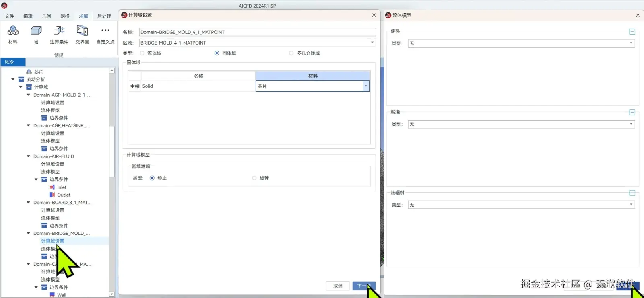Select 计算域设置 under Domain-BOARD_3_1
Image resolution: width=644 pixels, height=298 pixels.
click(x=53, y=210)
